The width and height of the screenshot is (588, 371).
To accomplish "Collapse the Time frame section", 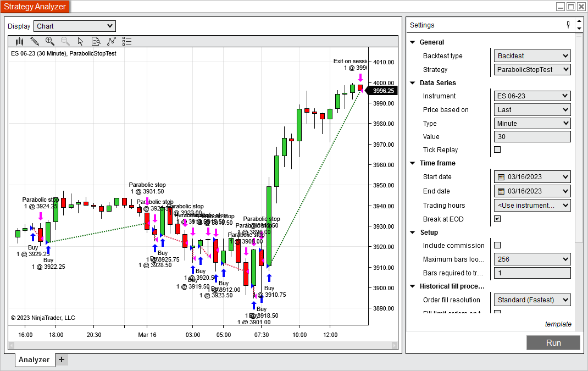I will coord(413,163).
